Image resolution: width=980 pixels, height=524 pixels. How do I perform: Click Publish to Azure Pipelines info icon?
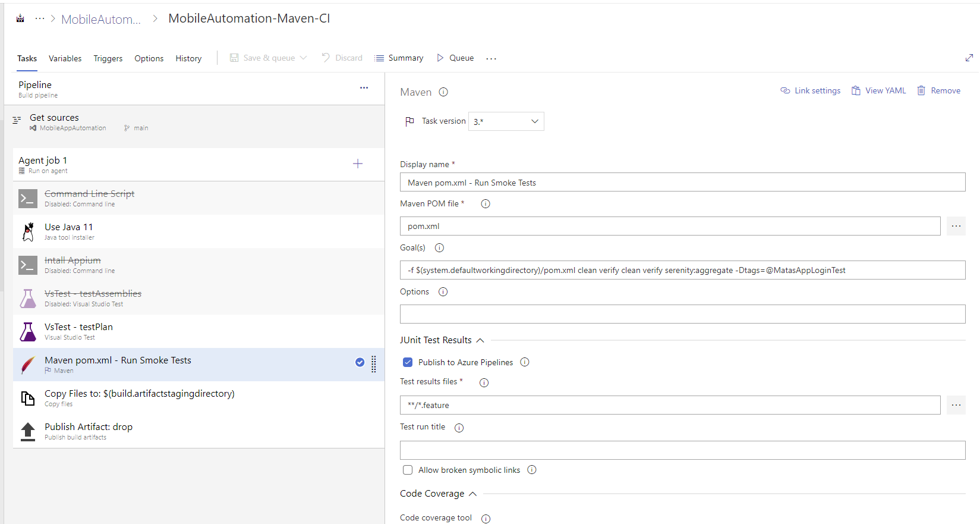525,362
